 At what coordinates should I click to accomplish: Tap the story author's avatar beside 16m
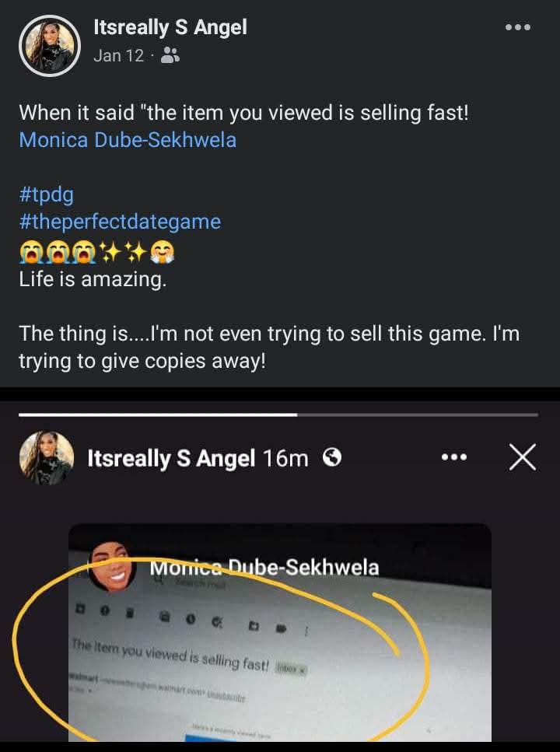(46, 459)
